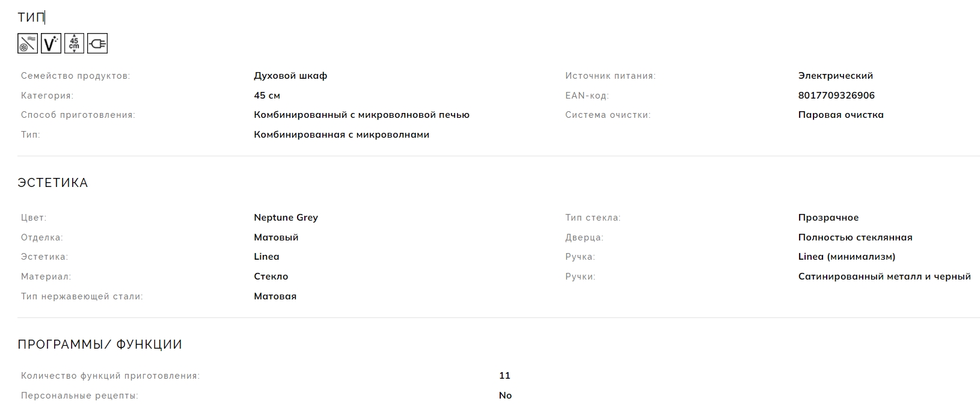Click 'Комбинированный с микроволновой печью' value
The image size is (980, 419).
(x=361, y=115)
